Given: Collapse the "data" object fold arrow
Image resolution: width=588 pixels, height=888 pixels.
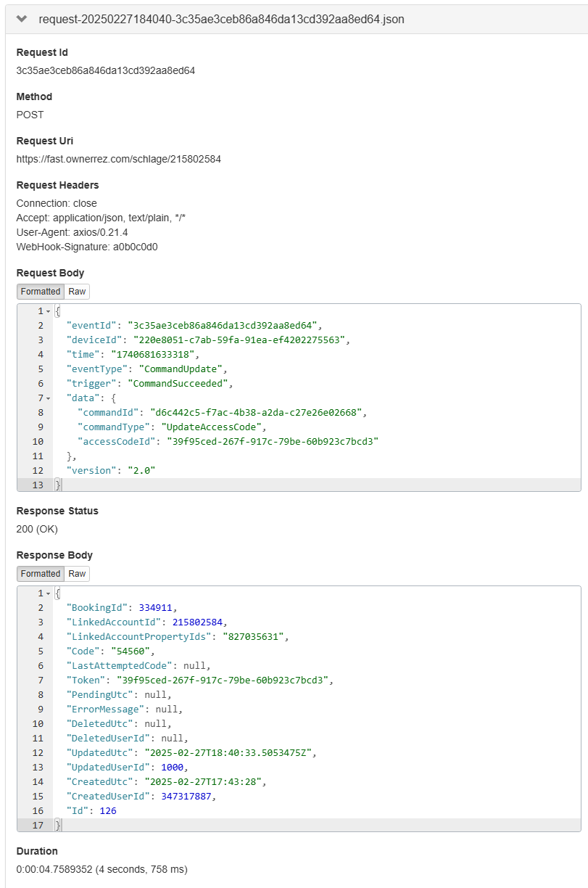Looking at the screenshot, I should pos(49,398).
